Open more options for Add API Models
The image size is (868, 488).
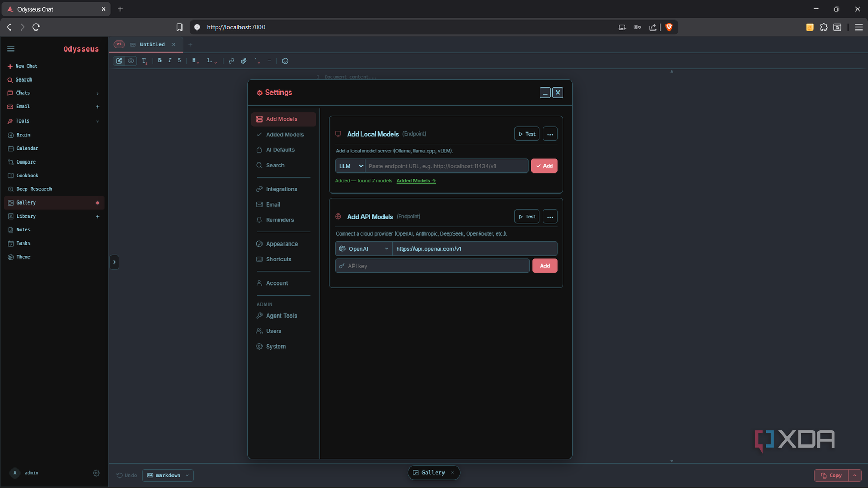(550, 217)
